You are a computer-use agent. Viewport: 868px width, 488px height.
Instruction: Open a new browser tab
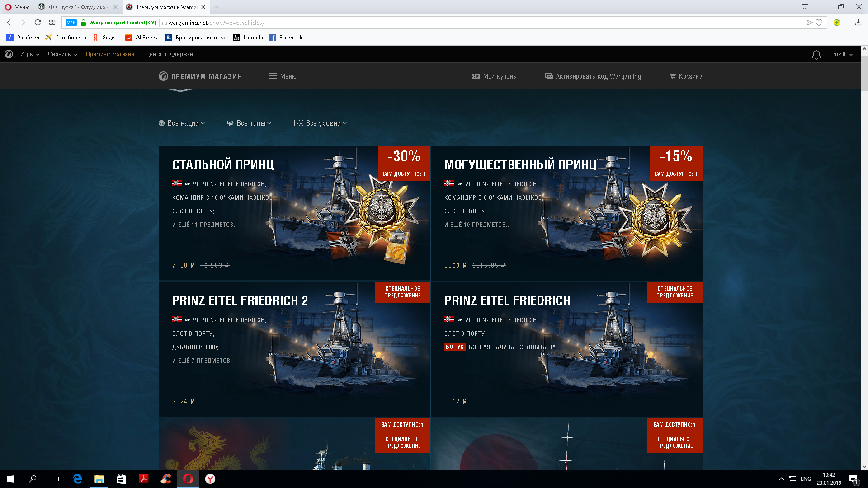pos(217,7)
